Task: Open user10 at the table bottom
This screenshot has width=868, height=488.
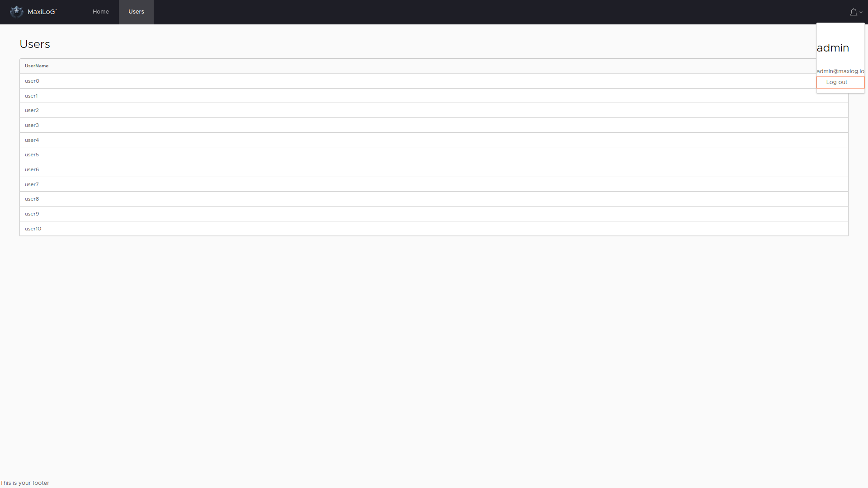Action: 434,229
